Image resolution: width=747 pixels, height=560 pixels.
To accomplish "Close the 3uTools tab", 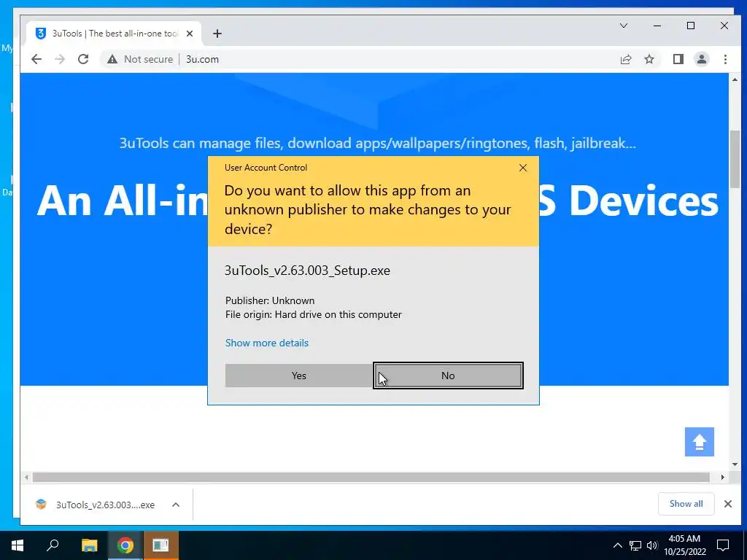I will [x=190, y=34].
